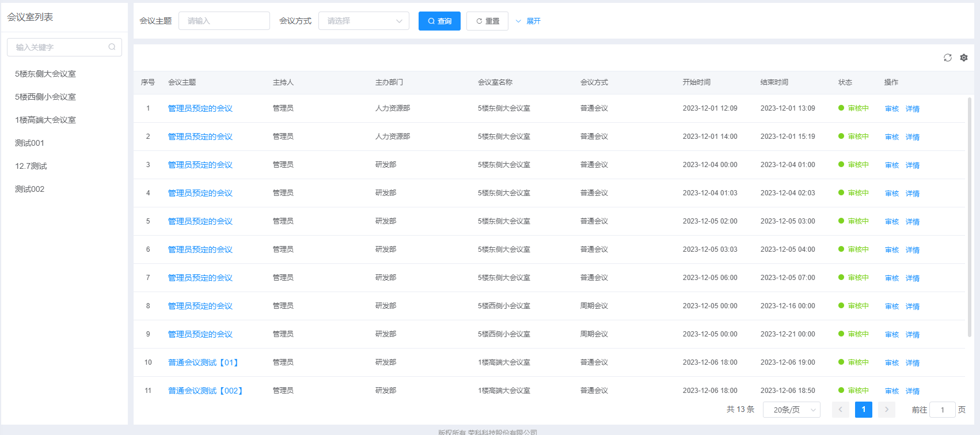The image size is (980, 435).
Task: Open 普通会议测试【01】 meeting link
Action: click(x=204, y=362)
